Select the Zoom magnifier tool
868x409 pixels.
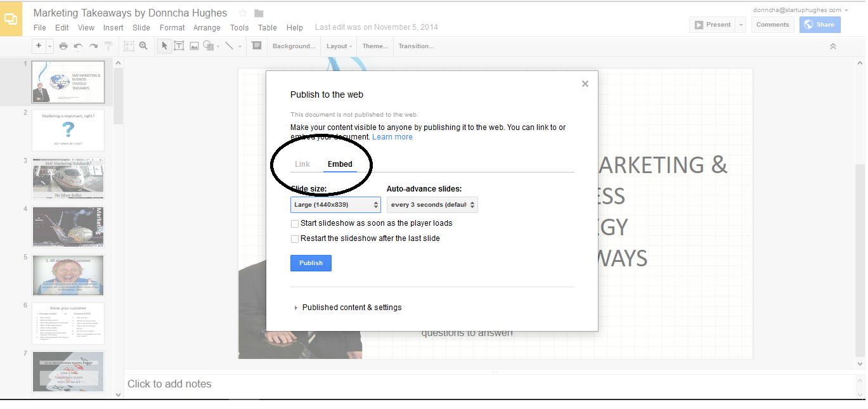click(143, 46)
